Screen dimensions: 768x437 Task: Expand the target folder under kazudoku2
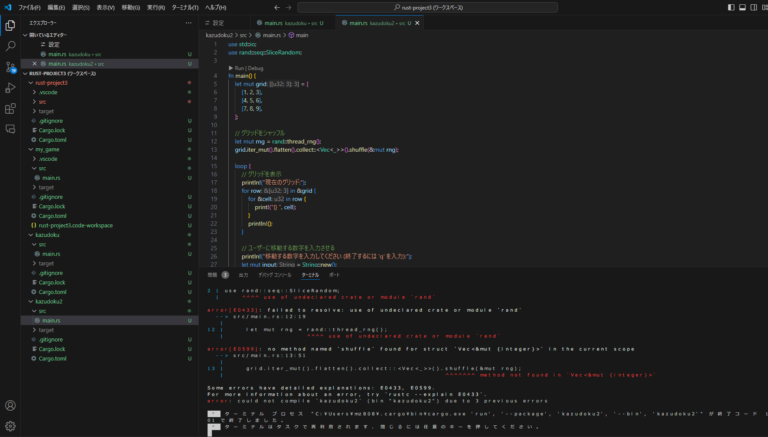point(46,329)
